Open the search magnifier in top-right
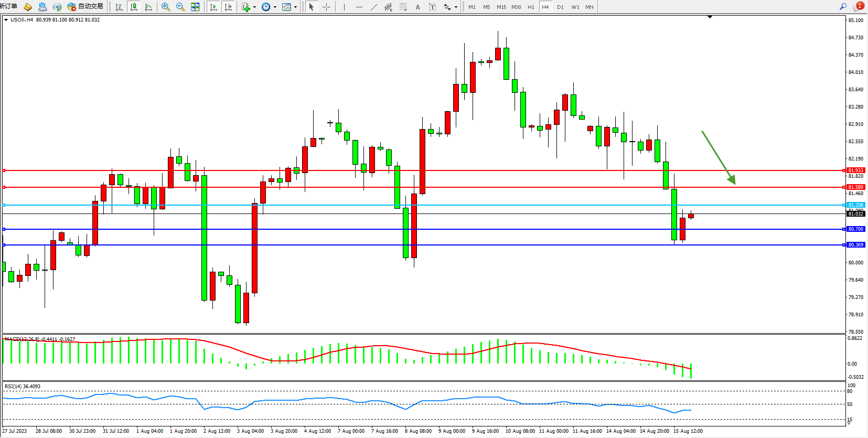 pos(843,7)
